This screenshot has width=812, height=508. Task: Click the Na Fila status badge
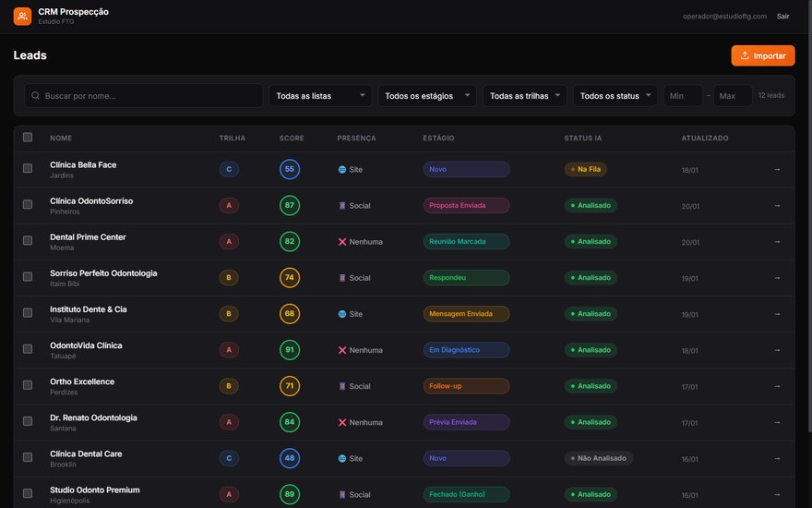click(x=585, y=170)
